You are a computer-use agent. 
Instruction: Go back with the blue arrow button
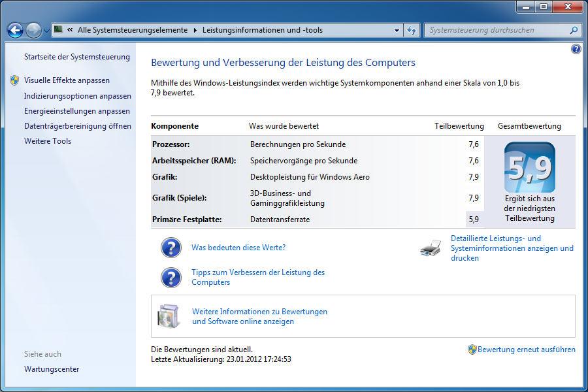[x=16, y=31]
